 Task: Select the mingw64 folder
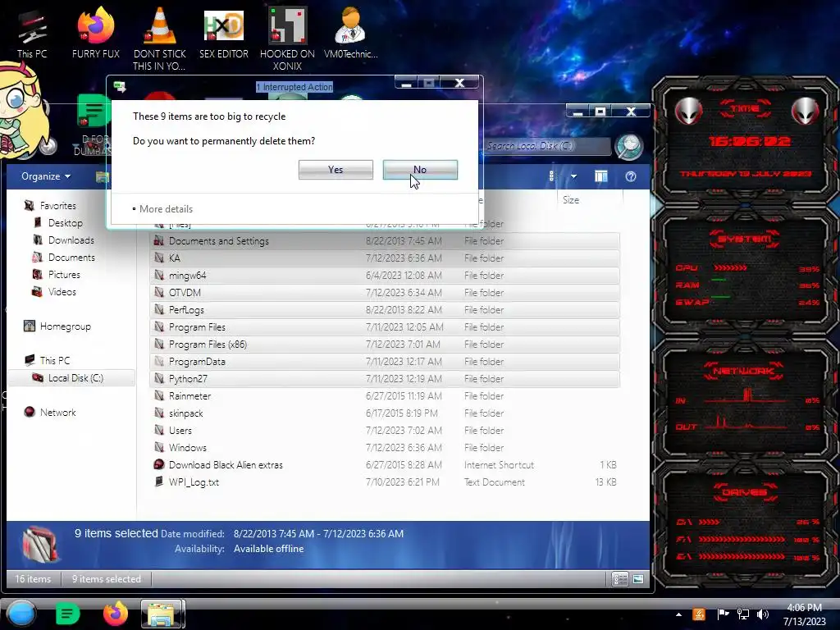(x=385, y=276)
